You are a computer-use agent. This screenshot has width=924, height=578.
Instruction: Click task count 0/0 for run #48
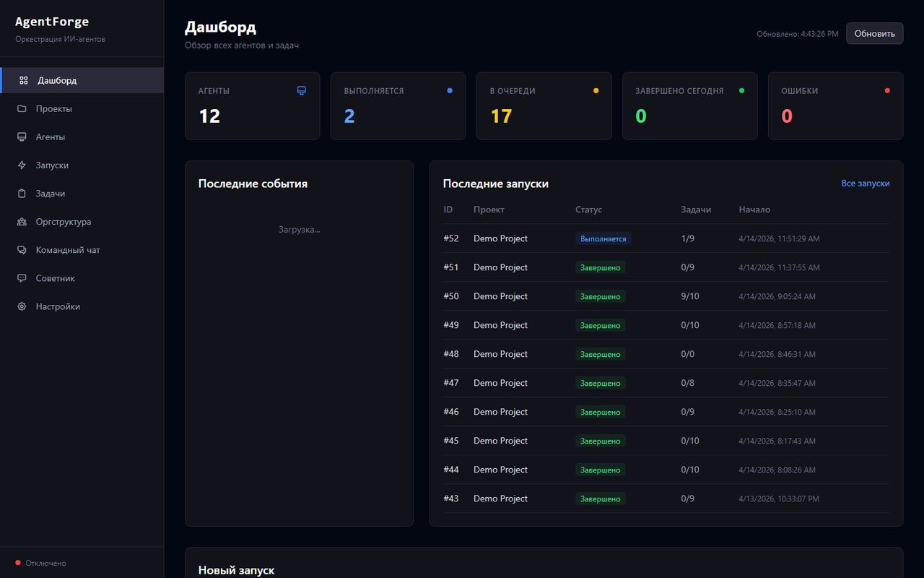pos(687,354)
